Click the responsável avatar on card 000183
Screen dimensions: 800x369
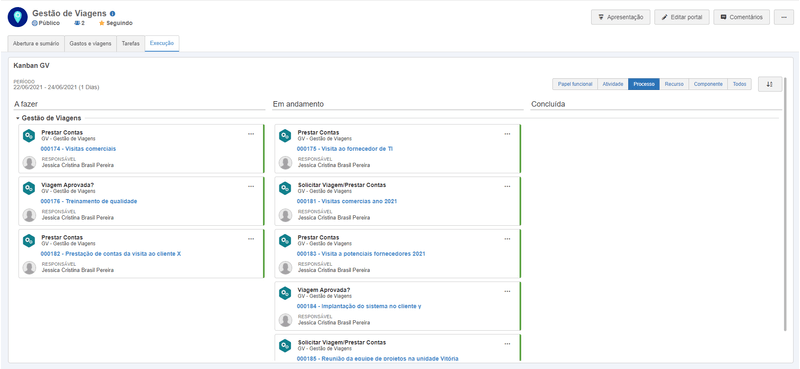point(286,267)
